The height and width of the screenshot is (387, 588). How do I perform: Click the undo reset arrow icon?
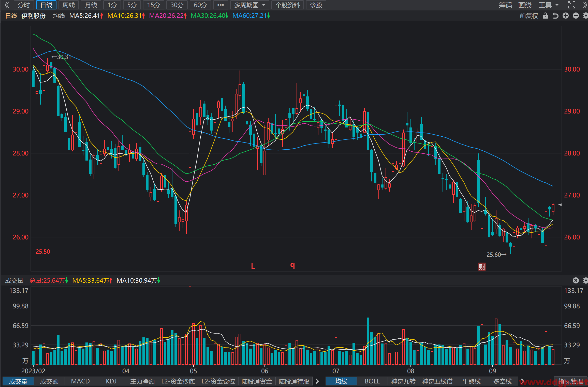555,16
